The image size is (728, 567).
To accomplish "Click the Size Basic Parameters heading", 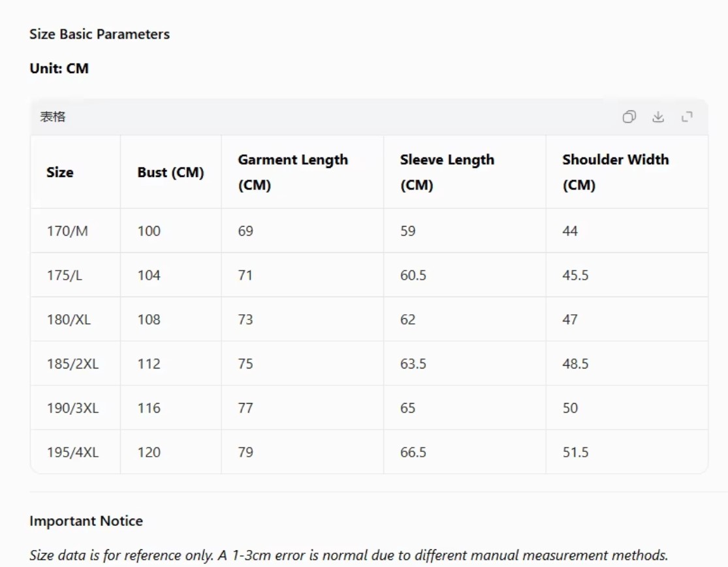I will (x=99, y=35).
